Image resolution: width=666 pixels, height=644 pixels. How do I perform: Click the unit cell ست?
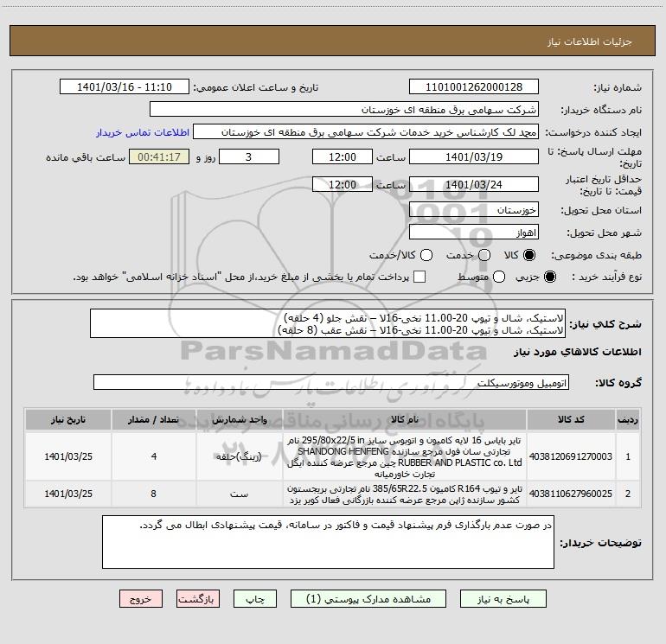click(239, 494)
